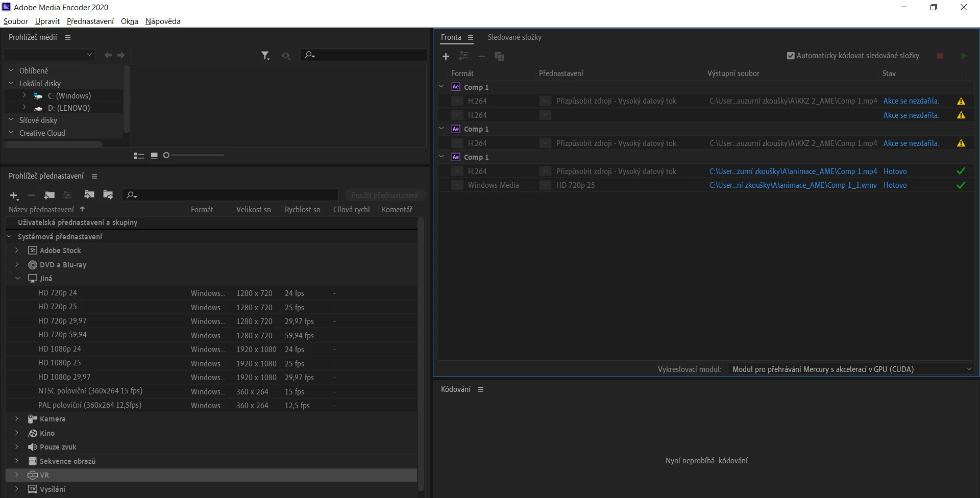The width and height of the screenshot is (980, 498).
Task: Open the Přednastavení menu
Action: (90, 21)
